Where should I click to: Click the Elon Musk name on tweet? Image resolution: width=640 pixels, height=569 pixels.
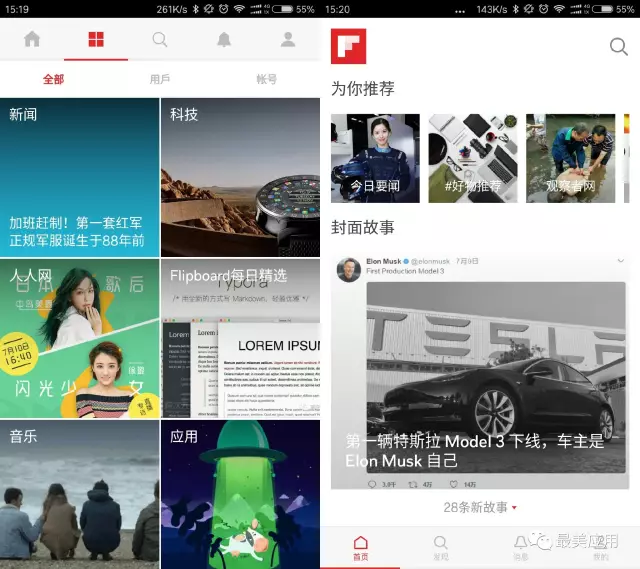pyautogui.click(x=384, y=261)
